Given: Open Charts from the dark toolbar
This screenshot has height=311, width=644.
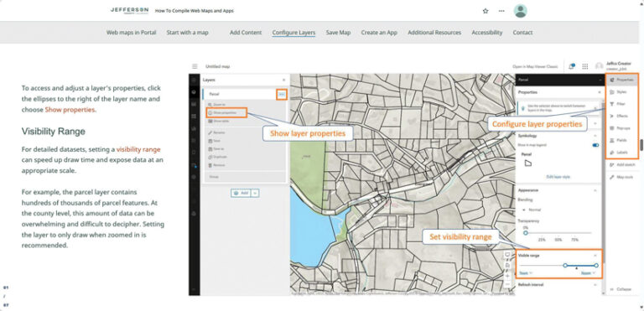Looking at the screenshot, I should tap(195, 128).
